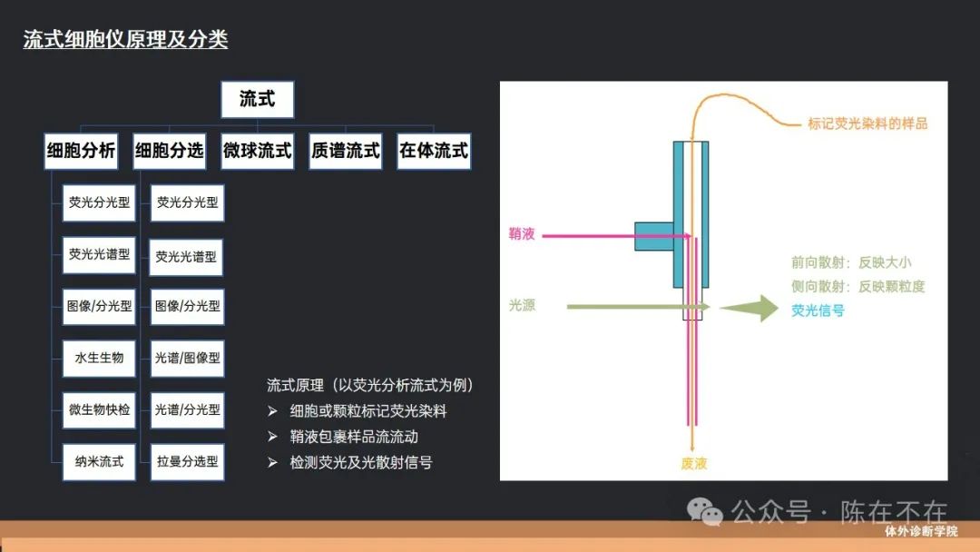The height and width of the screenshot is (552, 980).
Task: Click the 质谱流式 category box
Action: [x=345, y=152]
